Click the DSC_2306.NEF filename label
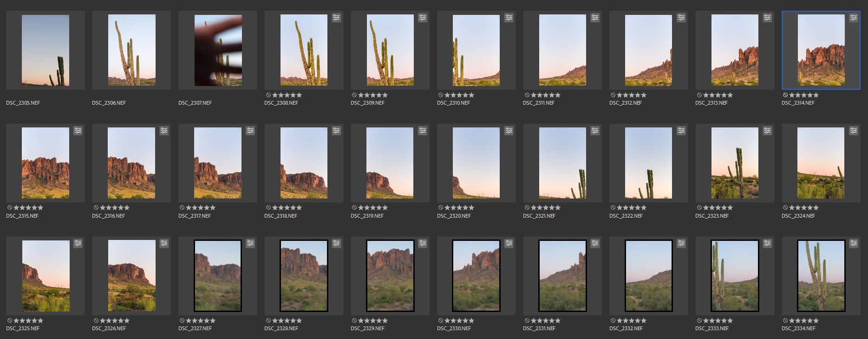 tap(109, 103)
